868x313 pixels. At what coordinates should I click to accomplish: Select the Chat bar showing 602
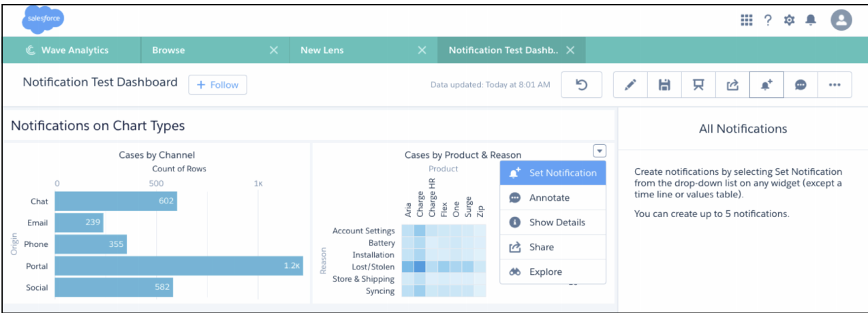[x=116, y=201]
